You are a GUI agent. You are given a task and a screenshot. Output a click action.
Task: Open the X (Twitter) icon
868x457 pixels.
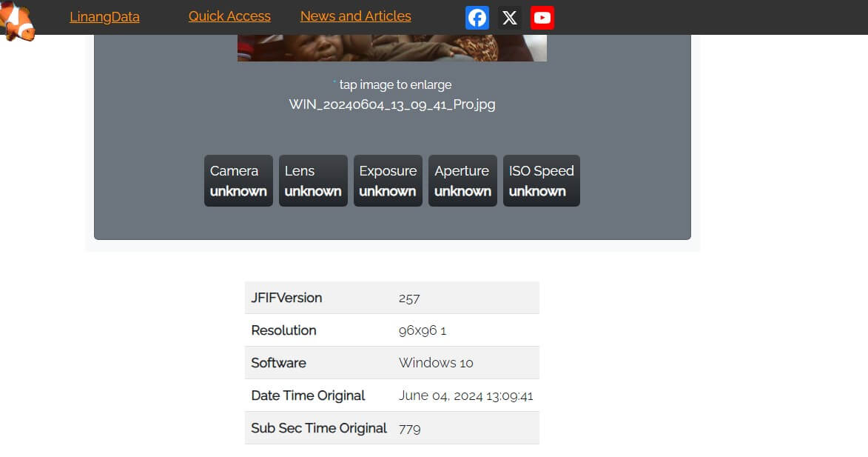509,17
